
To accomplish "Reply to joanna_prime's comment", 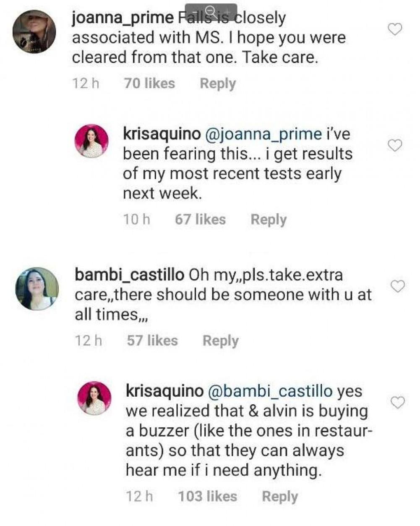I will click(217, 84).
